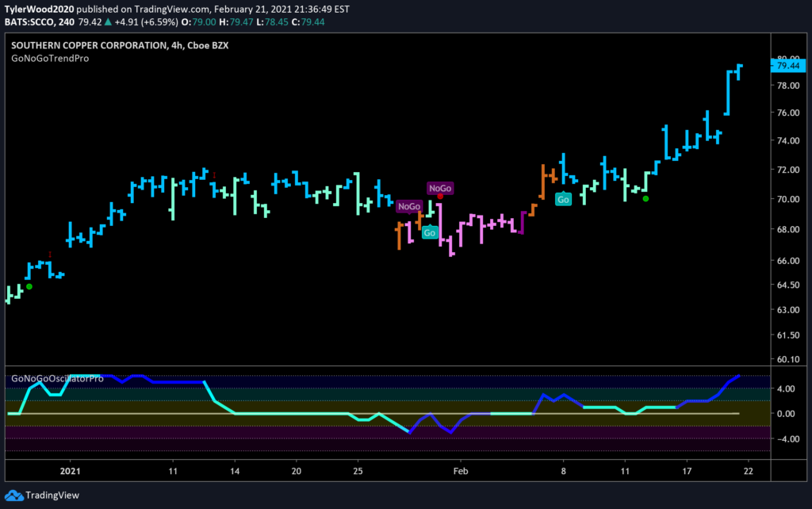Select the green dot near the 64.50 level
This screenshot has width=812, height=509.
[x=29, y=286]
